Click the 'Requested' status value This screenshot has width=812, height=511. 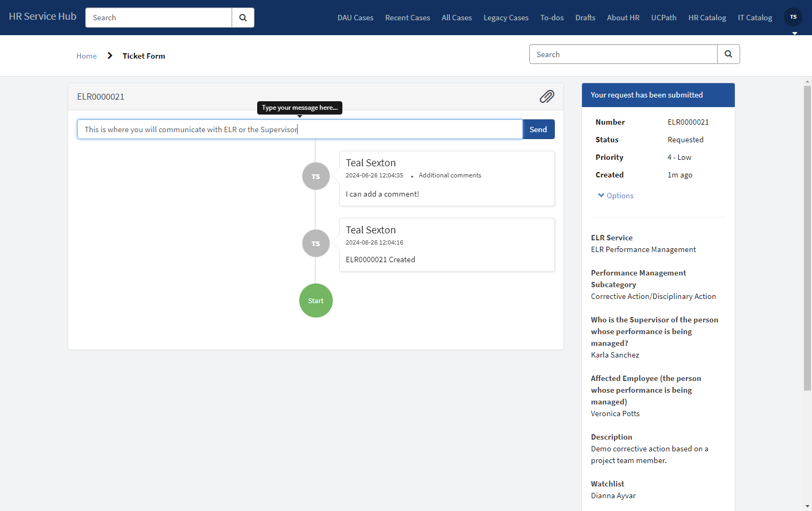click(685, 140)
